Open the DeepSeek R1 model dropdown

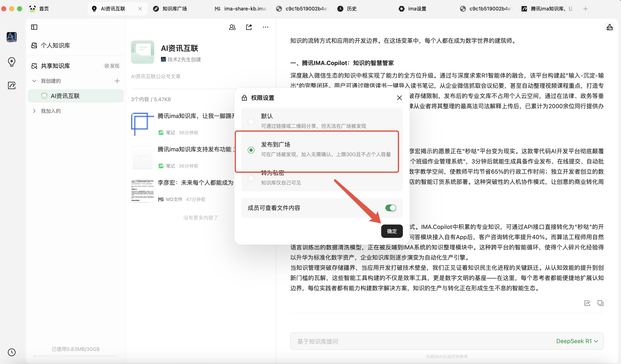pos(577,341)
